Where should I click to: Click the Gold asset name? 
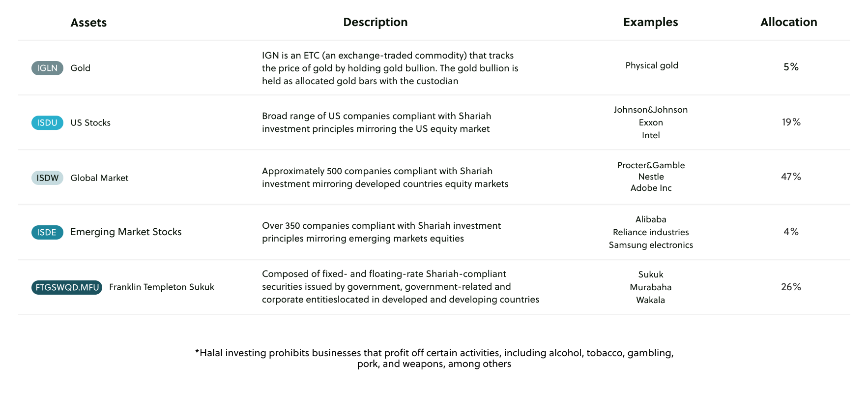point(80,68)
